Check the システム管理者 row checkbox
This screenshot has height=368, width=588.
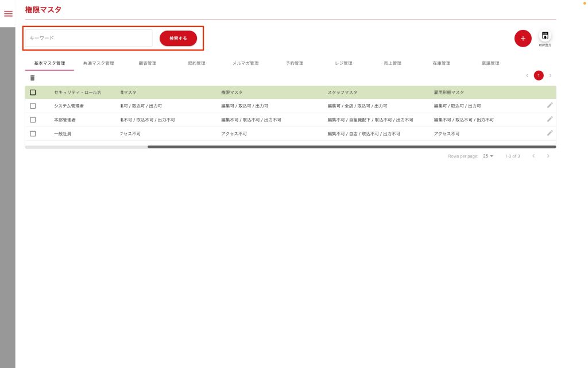coord(33,106)
